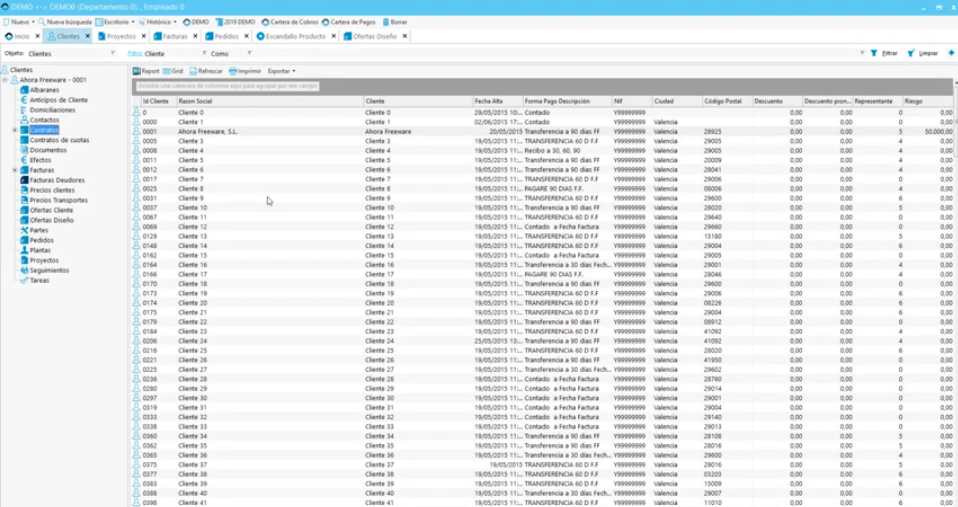Click the Filtrar funnel icon

[x=874, y=53]
